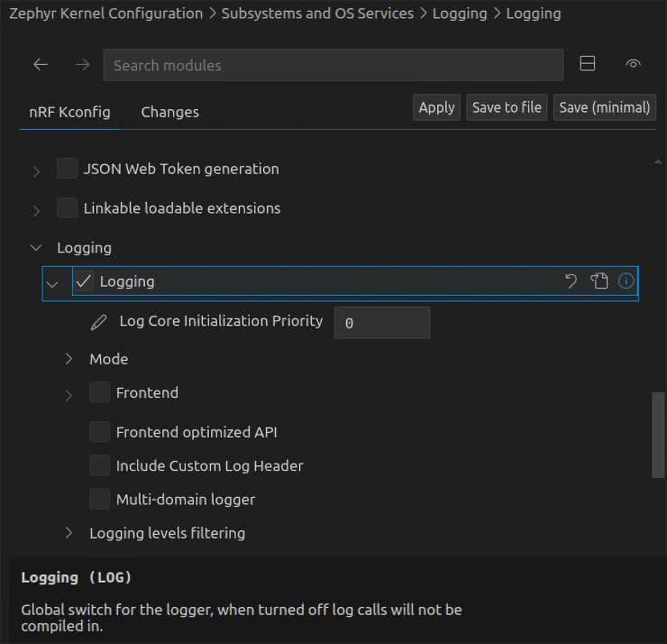667x644 pixels.
Task: Click the copy icon on Logging row
Action: tap(599, 281)
